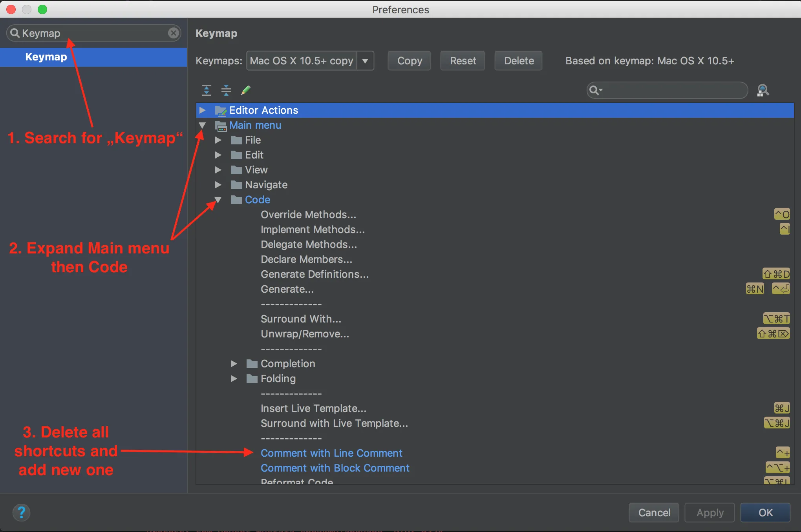Viewport: 801px width, 532px height.
Task: Collapse the Code folder node
Action: (x=218, y=200)
